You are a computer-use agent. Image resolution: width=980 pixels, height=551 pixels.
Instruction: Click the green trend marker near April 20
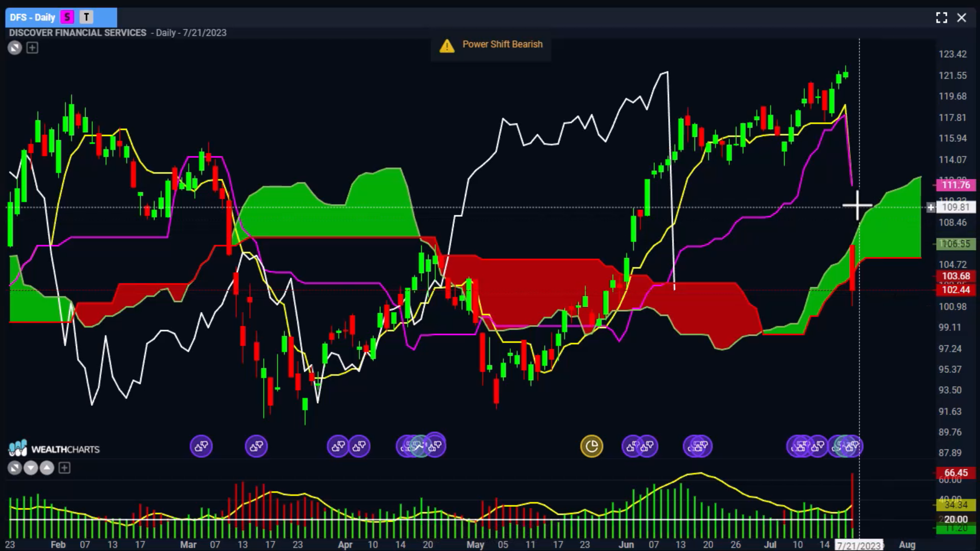click(420, 446)
